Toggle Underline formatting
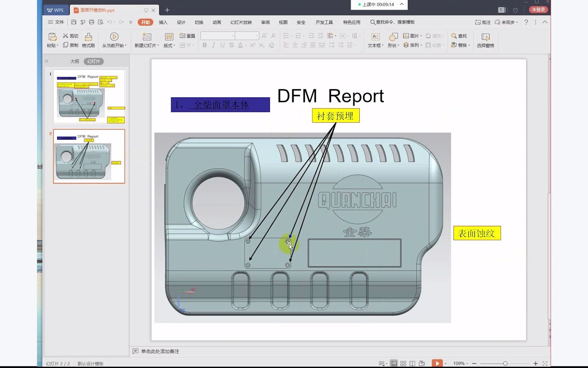 click(223, 45)
